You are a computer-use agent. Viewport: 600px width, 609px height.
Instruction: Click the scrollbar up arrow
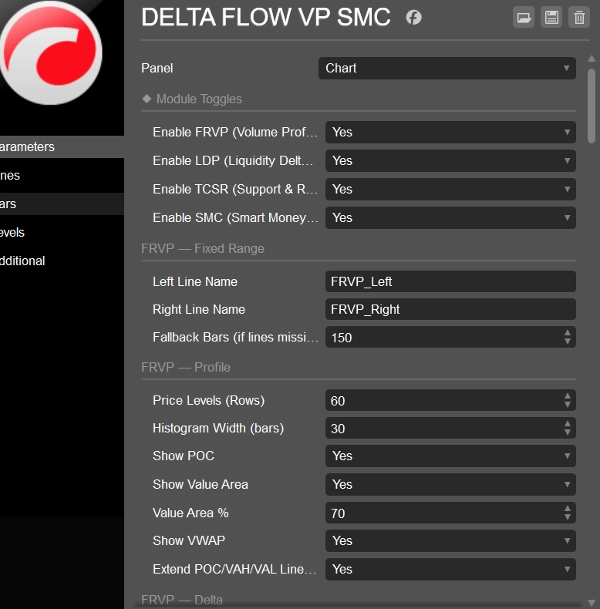[x=591, y=59]
